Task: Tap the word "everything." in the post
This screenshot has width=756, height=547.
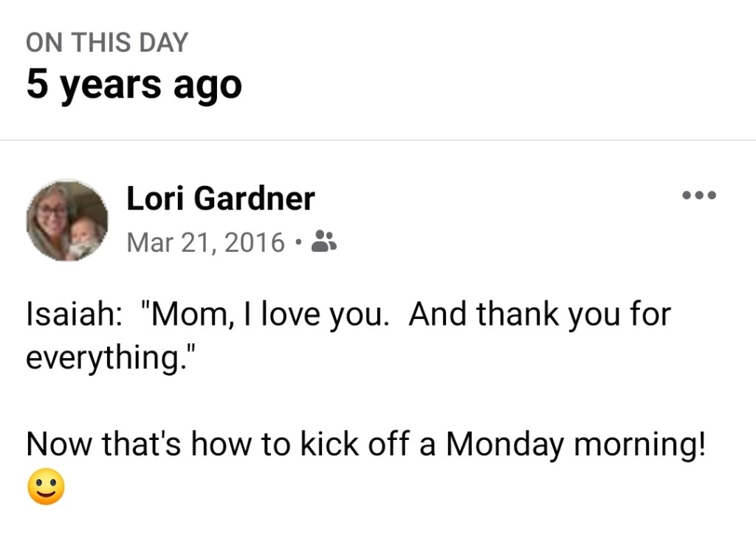Action: [112, 357]
